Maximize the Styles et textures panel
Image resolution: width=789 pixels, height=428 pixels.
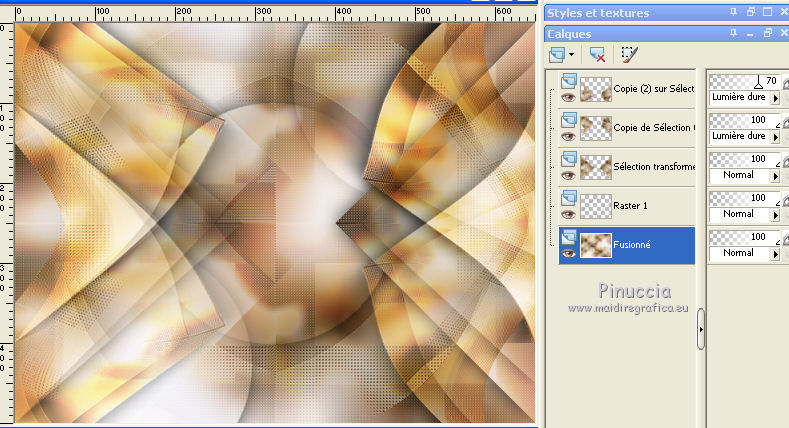coord(767,12)
